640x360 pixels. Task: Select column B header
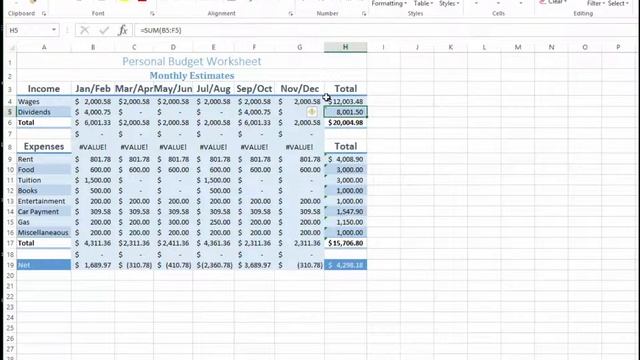[x=93, y=47]
